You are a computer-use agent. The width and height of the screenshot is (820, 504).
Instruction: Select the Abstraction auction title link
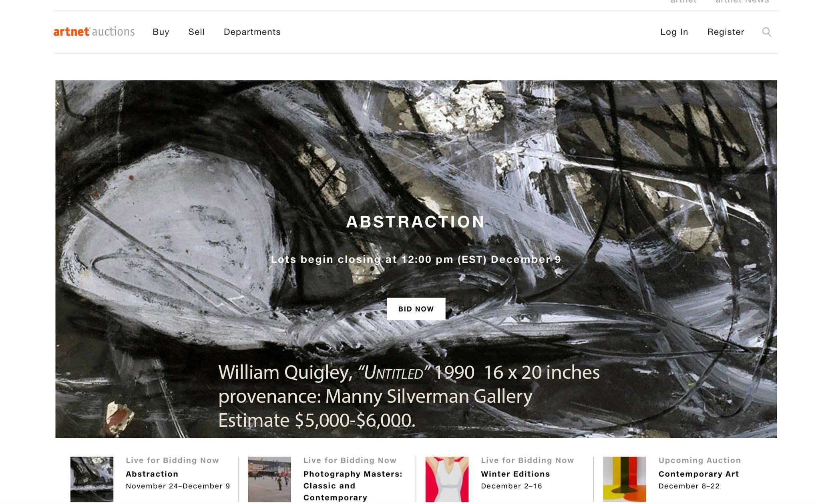click(x=152, y=474)
